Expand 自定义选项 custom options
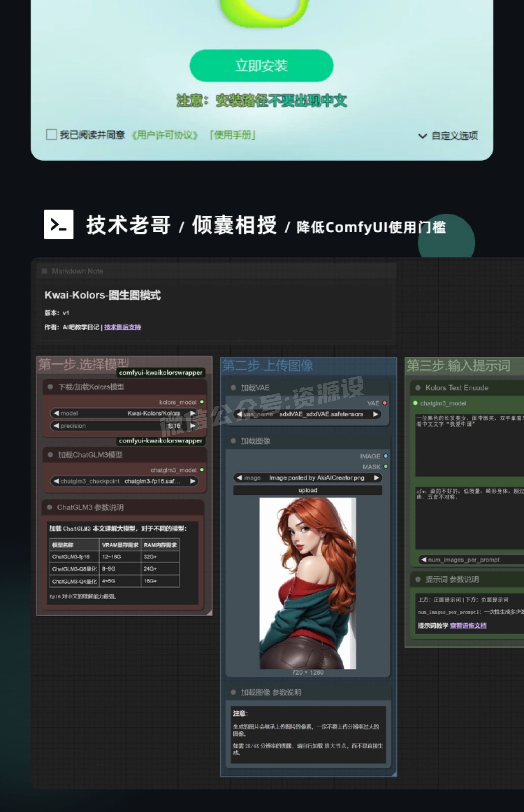The height and width of the screenshot is (812, 524). click(448, 136)
